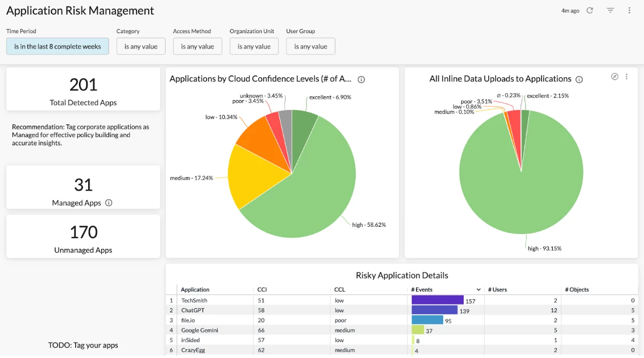Open the User Group filter dropdown
644x358 pixels.
click(x=311, y=46)
